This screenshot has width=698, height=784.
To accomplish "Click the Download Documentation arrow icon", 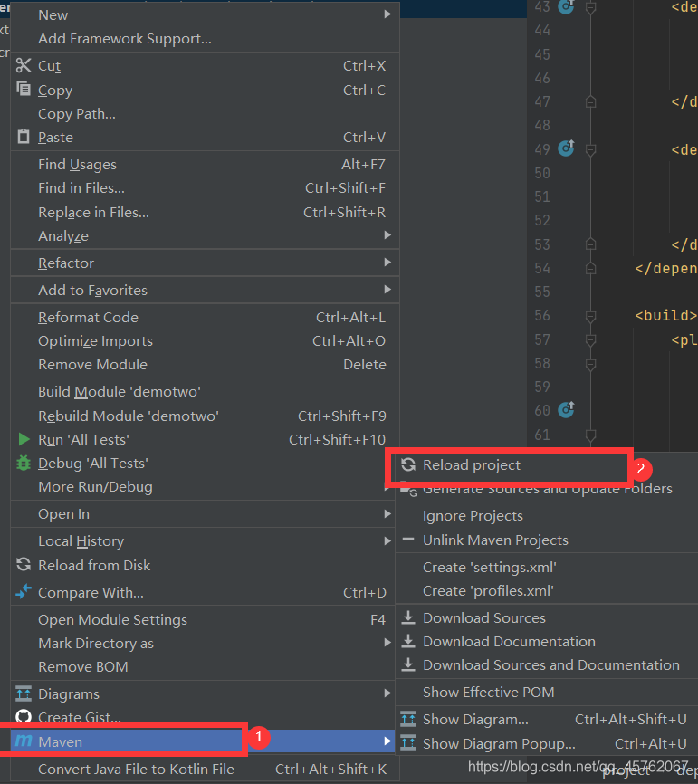I will [x=408, y=641].
